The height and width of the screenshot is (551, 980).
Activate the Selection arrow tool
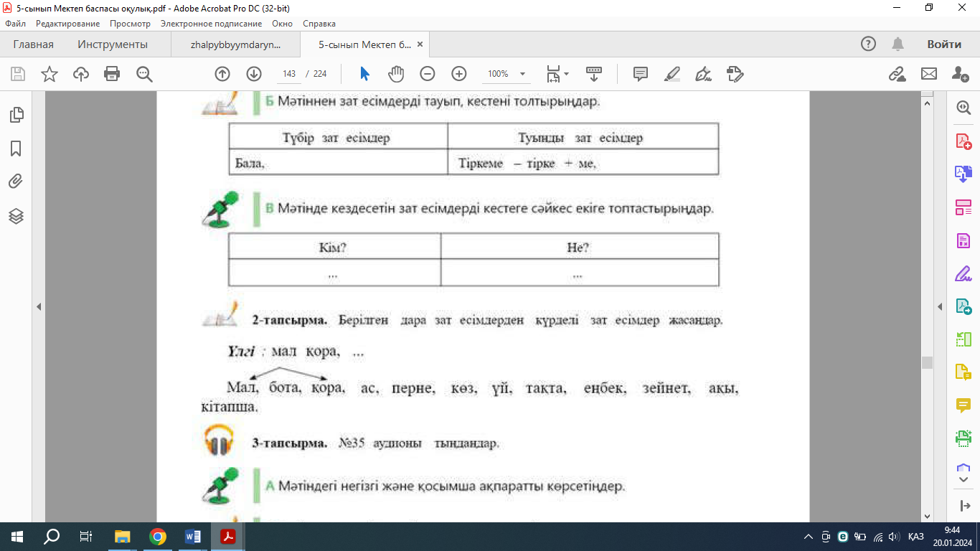click(364, 74)
